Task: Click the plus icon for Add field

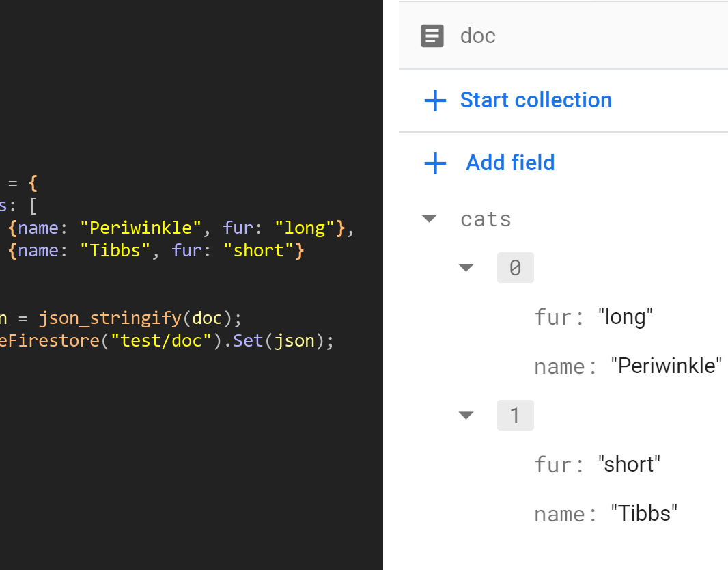Action: click(435, 163)
